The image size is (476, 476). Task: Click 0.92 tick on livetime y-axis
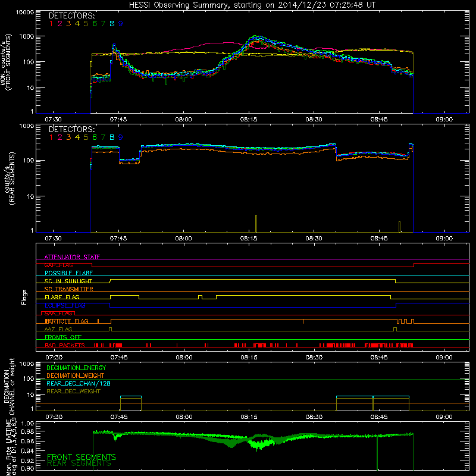pyautogui.click(x=27, y=461)
